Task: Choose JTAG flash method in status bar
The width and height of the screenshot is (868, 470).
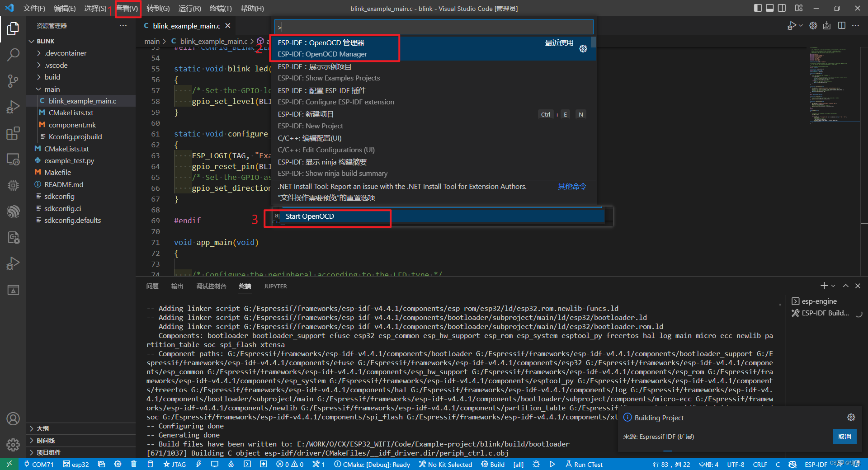Action: point(174,464)
